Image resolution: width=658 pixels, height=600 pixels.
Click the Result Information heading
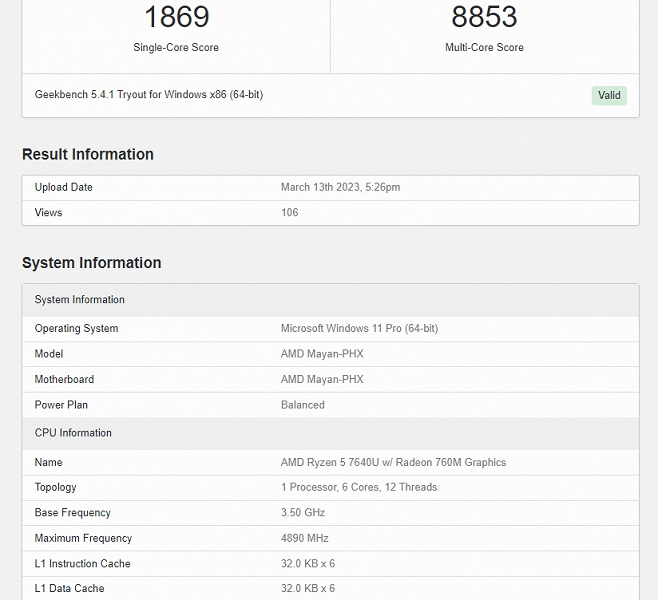click(x=88, y=154)
